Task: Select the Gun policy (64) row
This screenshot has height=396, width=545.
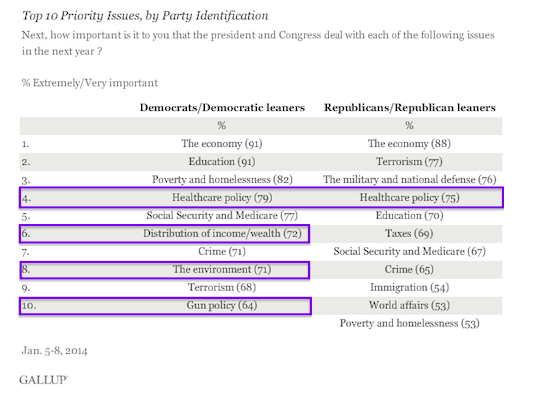Action: click(x=165, y=306)
